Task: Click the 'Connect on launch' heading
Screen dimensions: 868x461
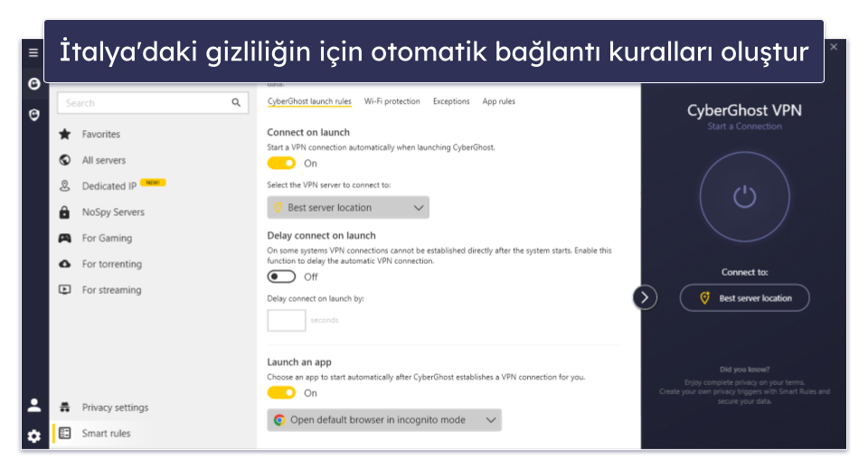Action: point(308,132)
